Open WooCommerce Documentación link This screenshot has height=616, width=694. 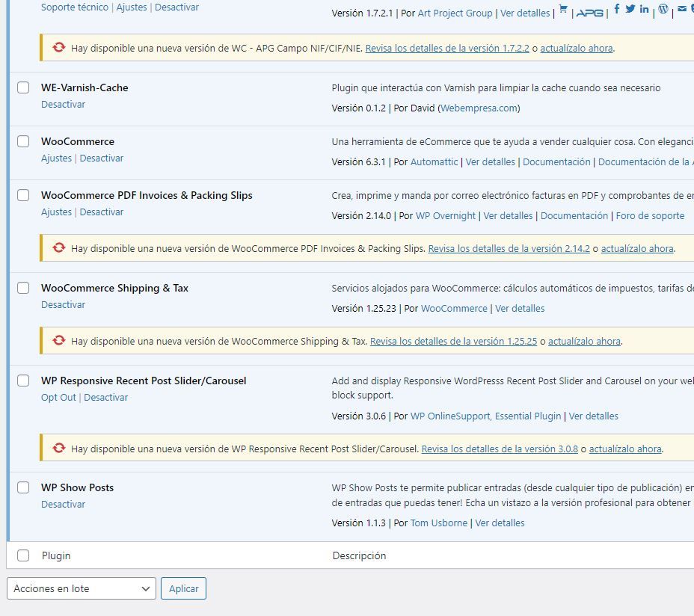pyautogui.click(x=557, y=162)
